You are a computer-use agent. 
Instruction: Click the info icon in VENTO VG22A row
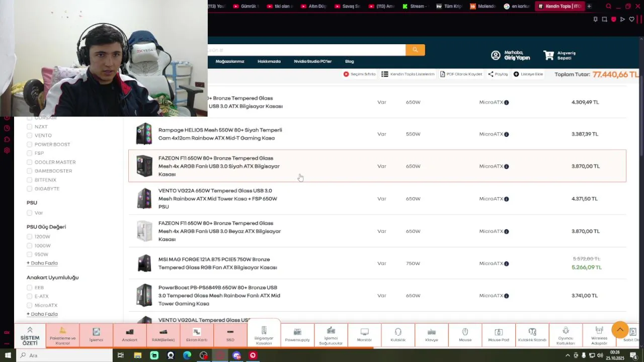click(506, 199)
